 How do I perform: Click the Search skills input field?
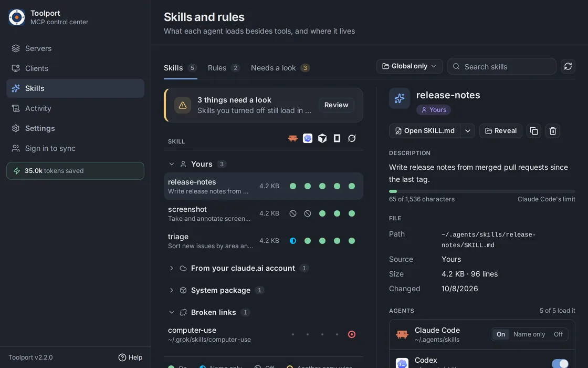click(x=502, y=66)
